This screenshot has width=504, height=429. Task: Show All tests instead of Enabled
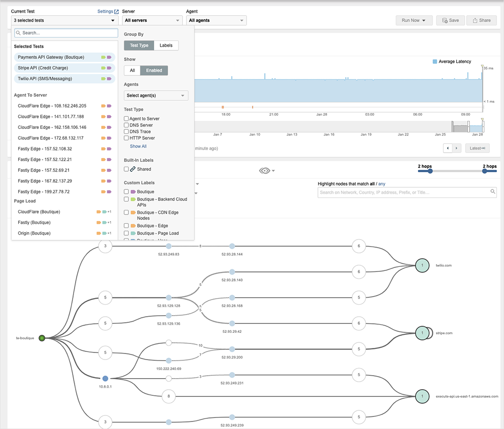pyautogui.click(x=132, y=70)
